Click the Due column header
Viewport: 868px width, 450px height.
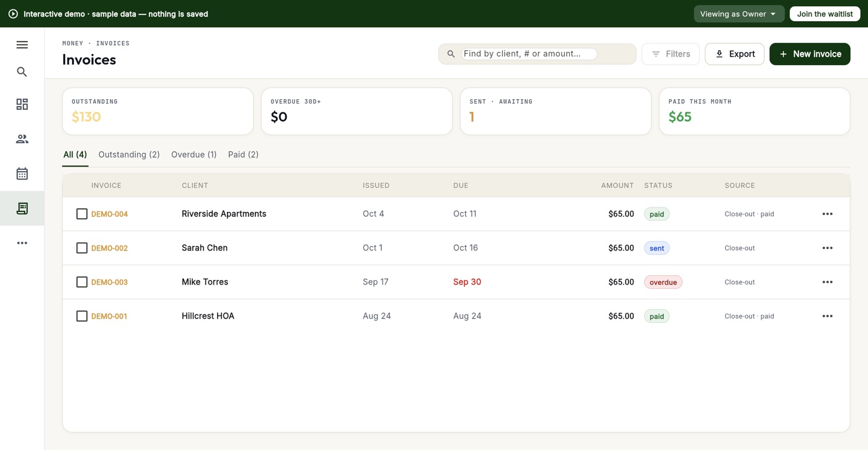[x=461, y=185]
